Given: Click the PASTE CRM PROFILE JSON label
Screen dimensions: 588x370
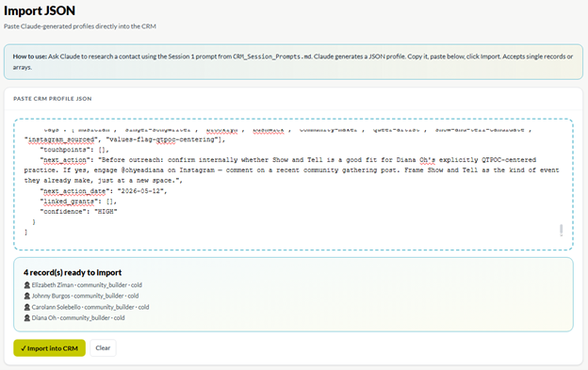Looking at the screenshot, I should tap(53, 99).
